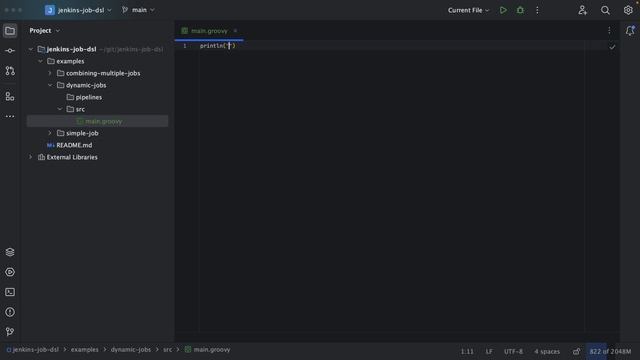Click line number 1 in the gutter

[x=184, y=46]
